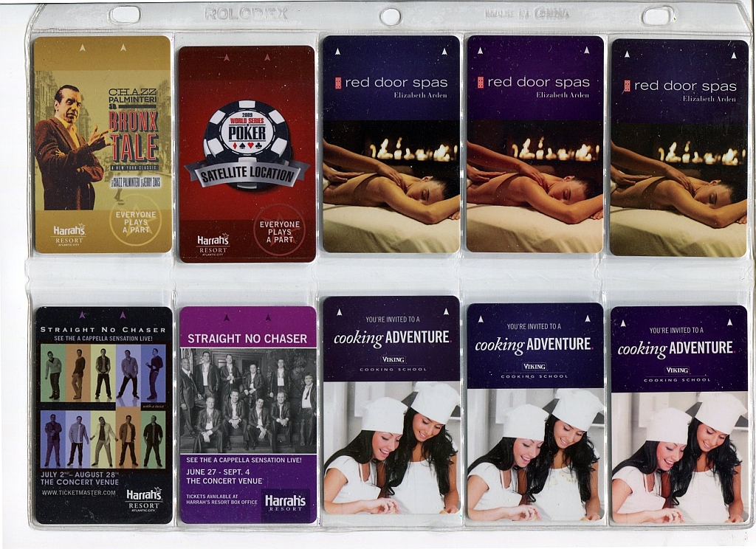The height and width of the screenshot is (549, 756).
Task: Click the embossed Rolodex brand text
Action: coord(246,13)
